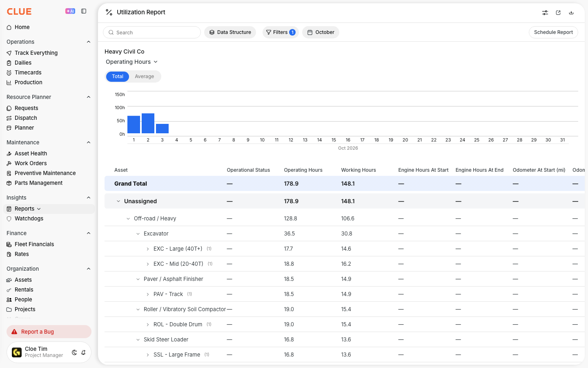The height and width of the screenshot is (368, 588).
Task: Click the day 2 chart bar
Action: (148, 123)
